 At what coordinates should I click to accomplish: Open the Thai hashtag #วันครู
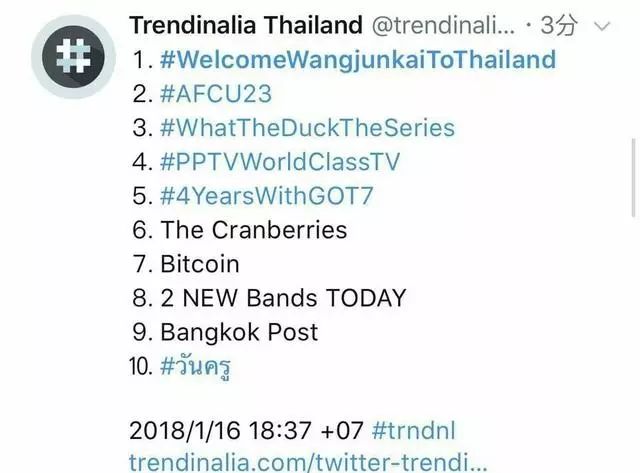(x=196, y=367)
